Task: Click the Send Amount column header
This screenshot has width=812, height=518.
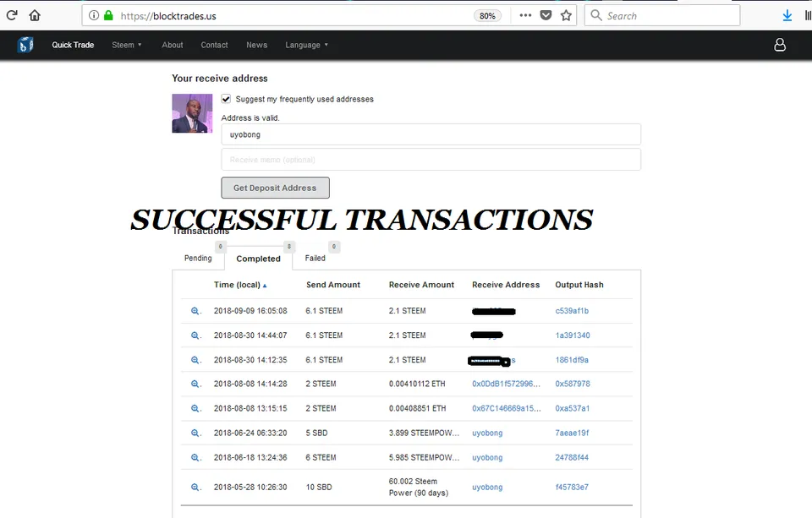Action: (333, 285)
